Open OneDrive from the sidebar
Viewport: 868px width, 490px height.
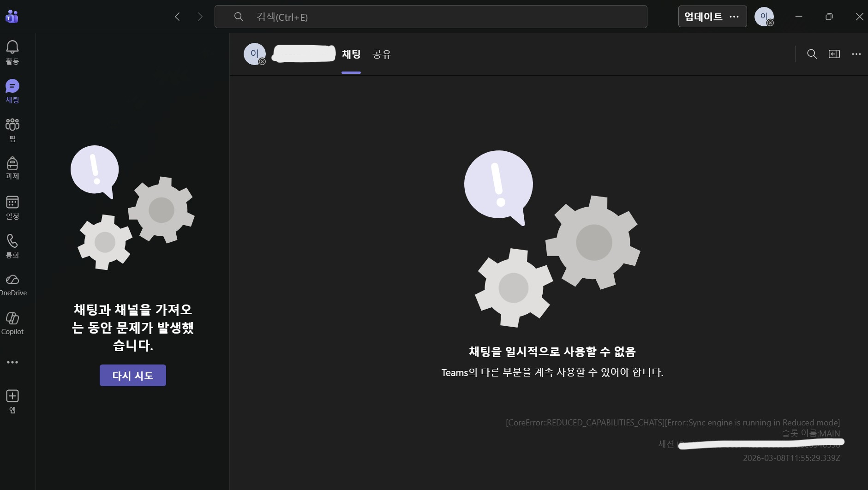[12, 285]
